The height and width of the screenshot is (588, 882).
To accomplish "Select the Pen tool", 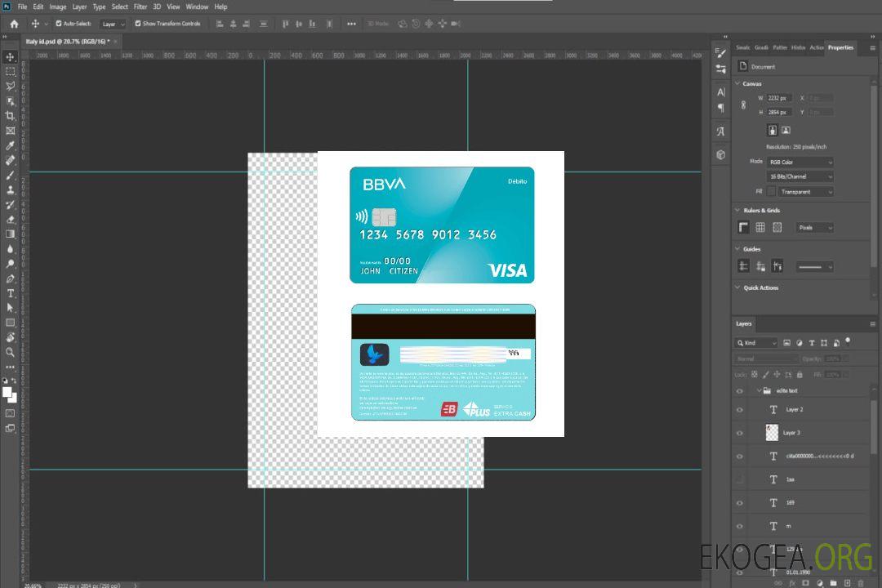I will point(10,278).
